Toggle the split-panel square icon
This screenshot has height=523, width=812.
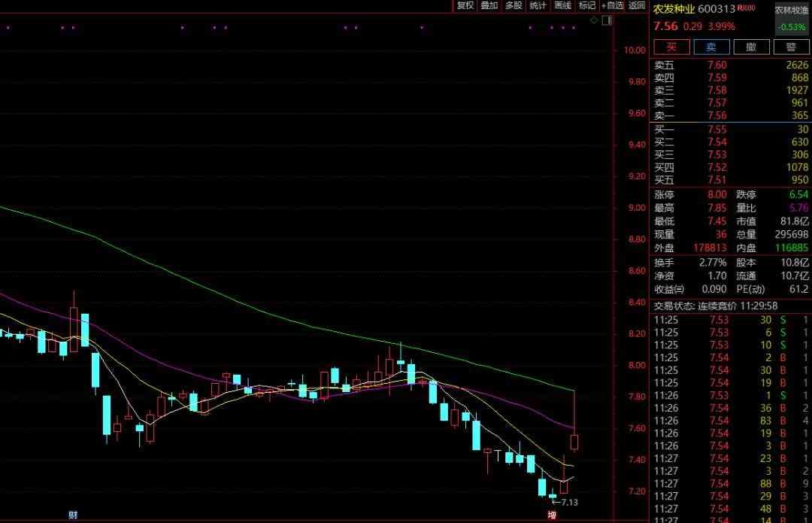[x=604, y=20]
